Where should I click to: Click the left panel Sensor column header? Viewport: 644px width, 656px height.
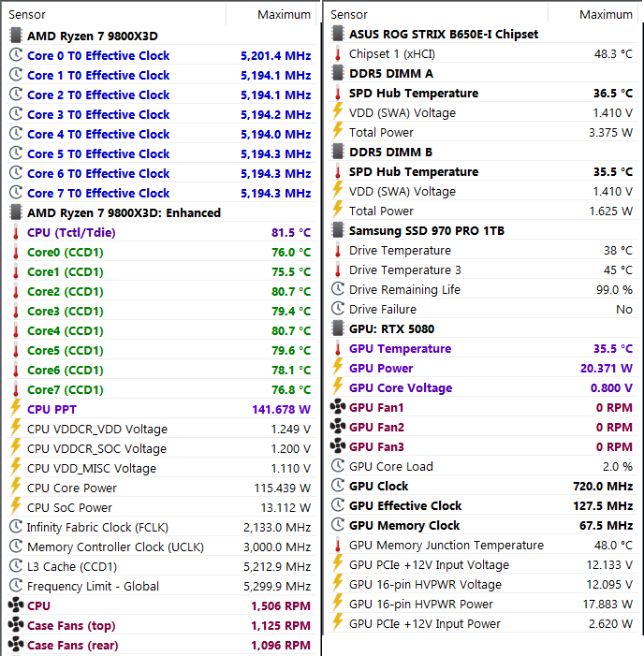[116, 14]
